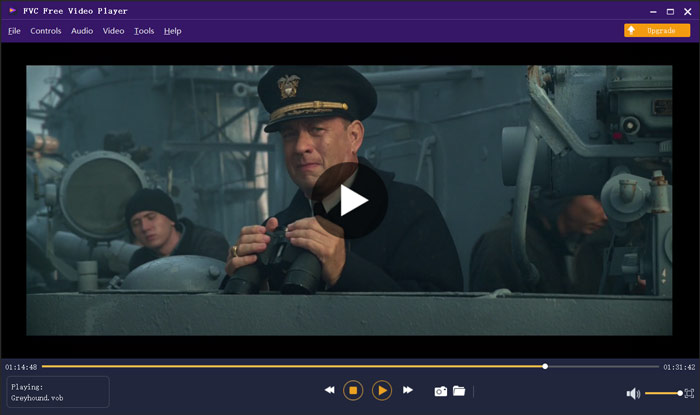Open the snapshot folder icon
This screenshot has height=415, width=700.
tap(459, 391)
